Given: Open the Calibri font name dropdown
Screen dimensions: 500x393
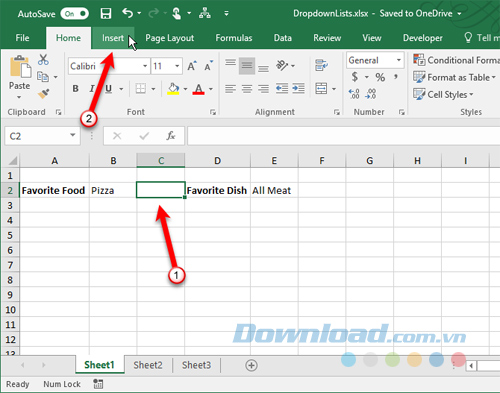Looking at the screenshot, I should [x=145, y=66].
